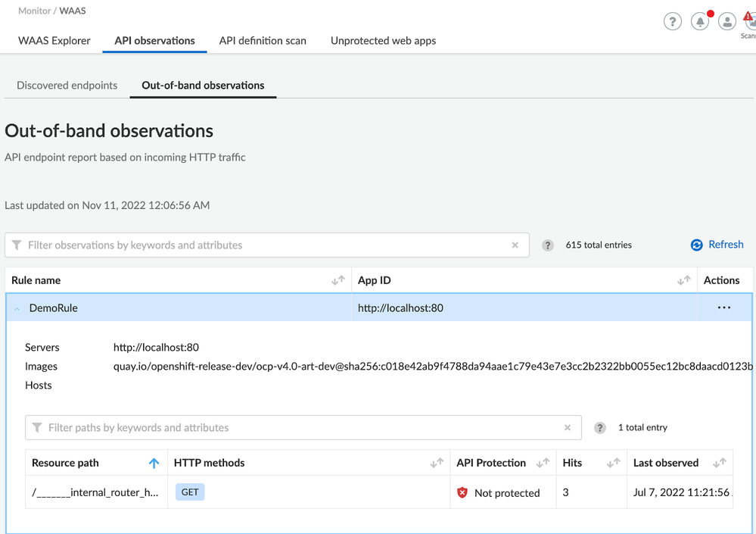
Task: Sort paths by Hits column
Action: (x=613, y=463)
